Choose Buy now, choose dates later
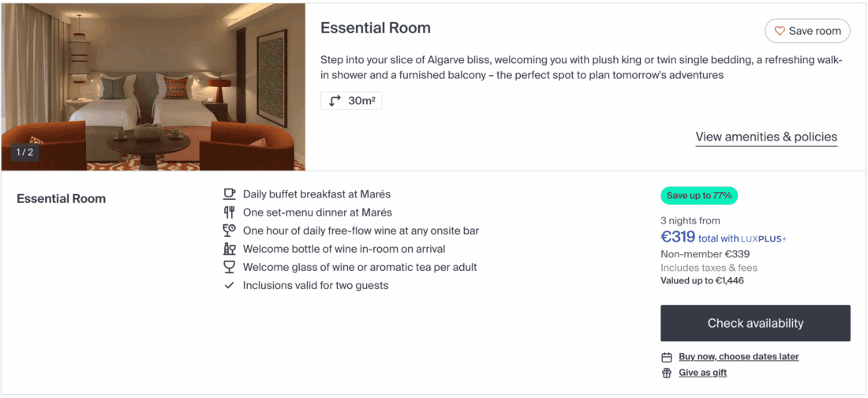This screenshot has width=868, height=398. [739, 357]
